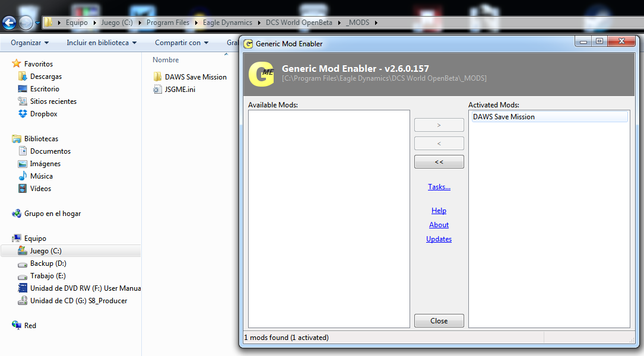
Task: Open the Organizar menu
Action: point(30,43)
